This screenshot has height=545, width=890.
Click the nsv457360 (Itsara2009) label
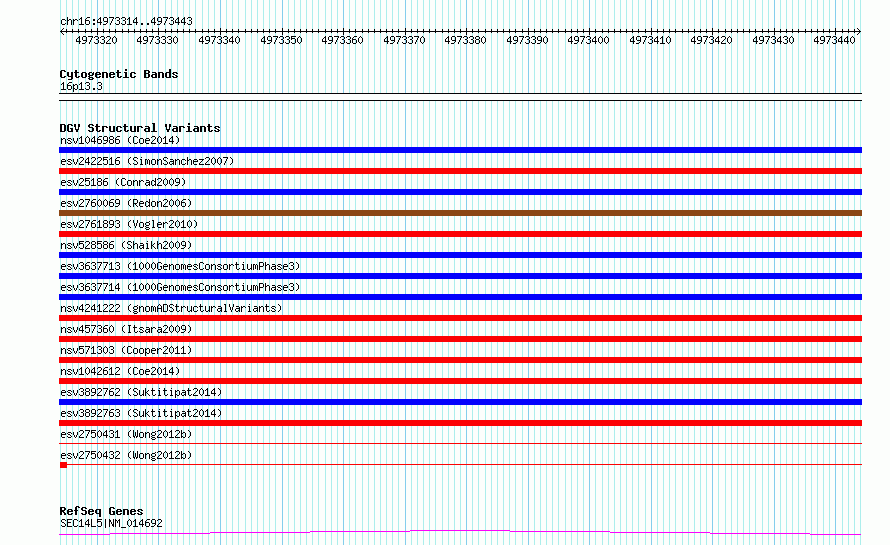coord(126,329)
